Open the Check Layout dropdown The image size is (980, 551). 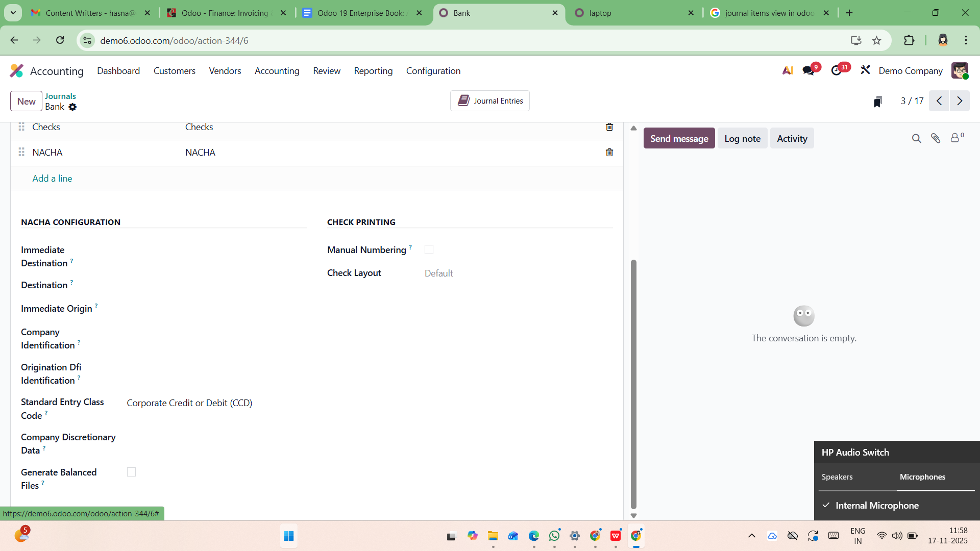click(x=510, y=273)
